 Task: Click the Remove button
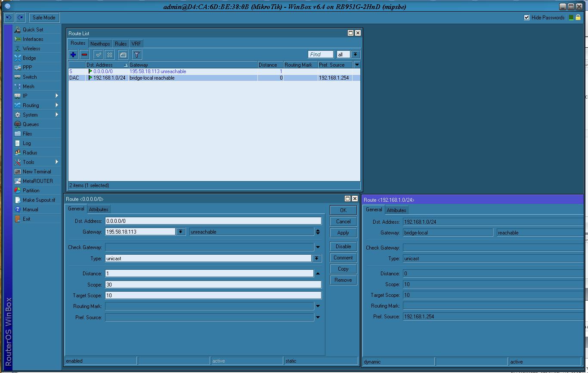343,280
